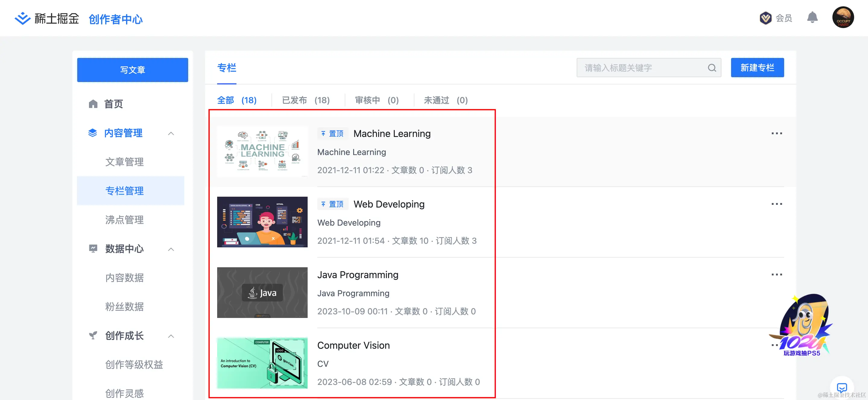Open the Java Programming column thumbnail
This screenshot has height=400, width=868.
click(262, 293)
